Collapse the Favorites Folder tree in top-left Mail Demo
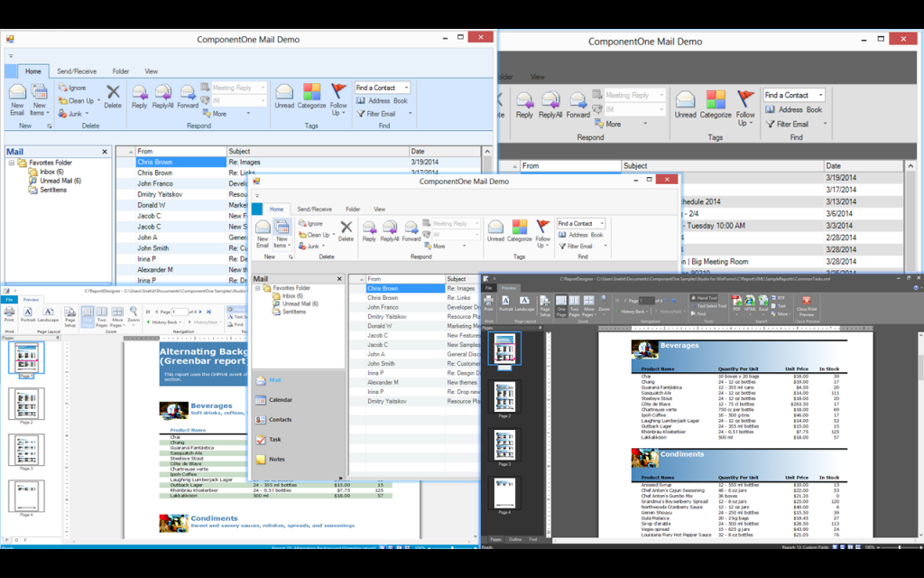This screenshot has height=578, width=924. (11, 163)
